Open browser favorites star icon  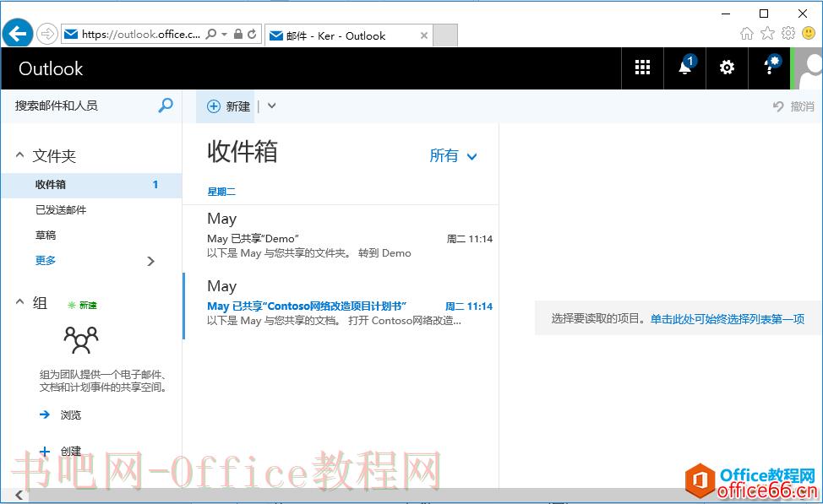pos(767,34)
